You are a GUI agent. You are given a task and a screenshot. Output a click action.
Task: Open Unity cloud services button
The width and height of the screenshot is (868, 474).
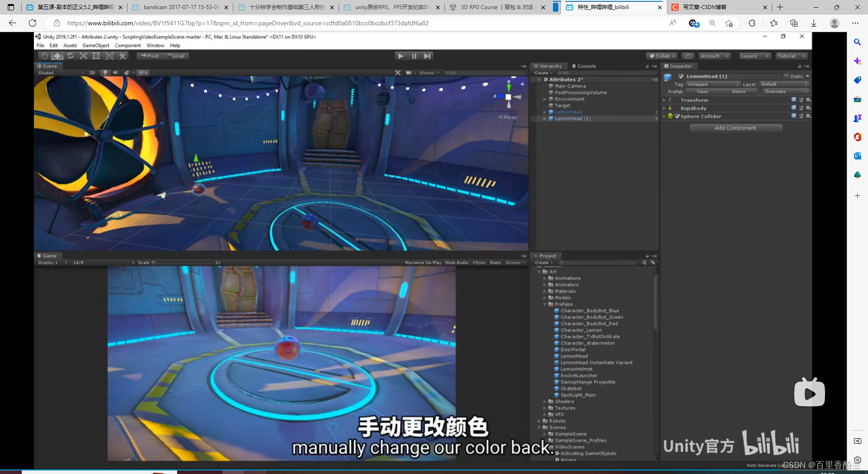[688, 56]
